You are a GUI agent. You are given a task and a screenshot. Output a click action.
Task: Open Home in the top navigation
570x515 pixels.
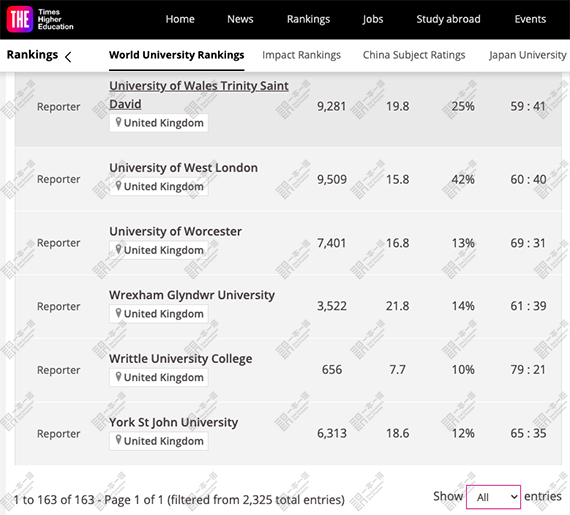click(x=180, y=19)
